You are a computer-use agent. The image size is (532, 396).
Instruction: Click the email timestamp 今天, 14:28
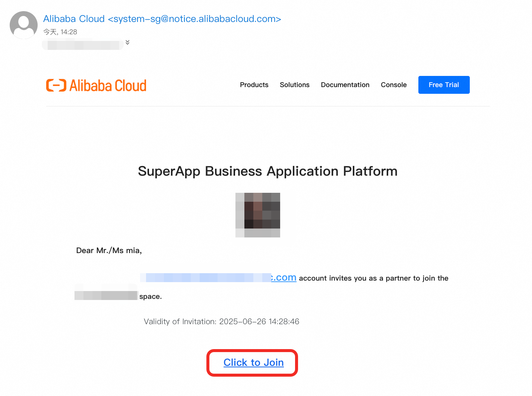click(60, 32)
